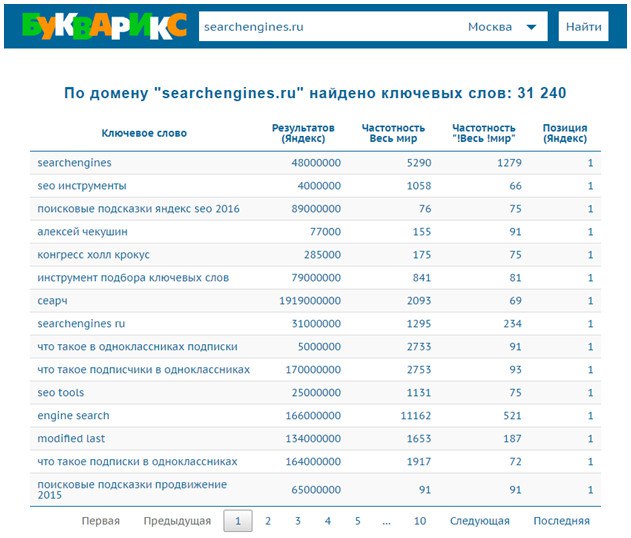Sort by Частотность "!Весь !мир" column header
Screen dimensions: 631x538
484,133
